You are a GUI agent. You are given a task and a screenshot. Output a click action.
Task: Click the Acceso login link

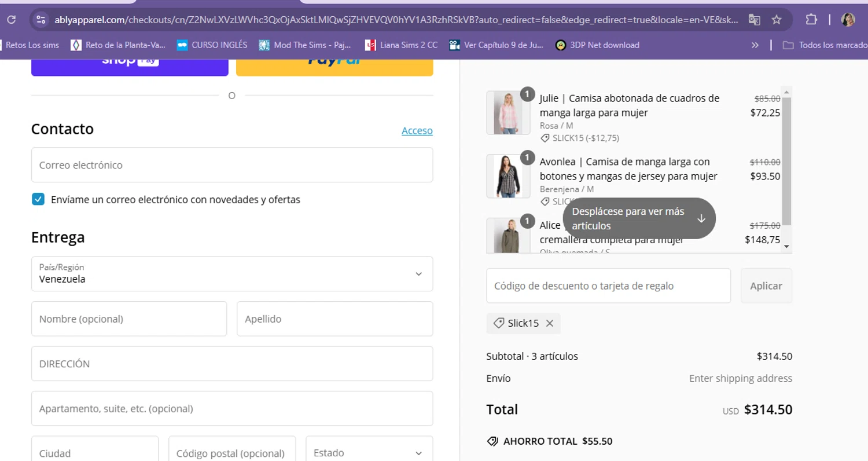(x=417, y=131)
